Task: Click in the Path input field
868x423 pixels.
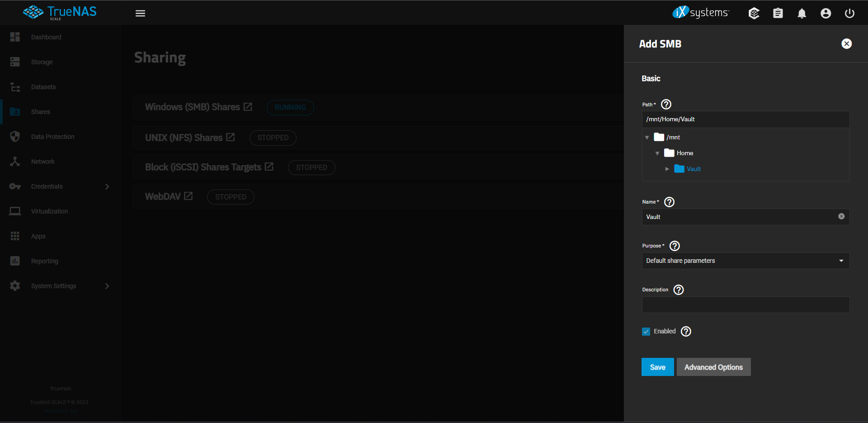Action: click(745, 119)
